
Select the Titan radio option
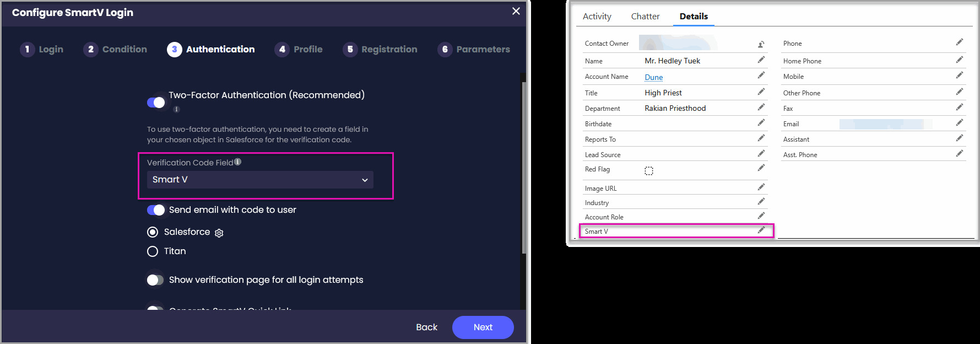point(153,251)
